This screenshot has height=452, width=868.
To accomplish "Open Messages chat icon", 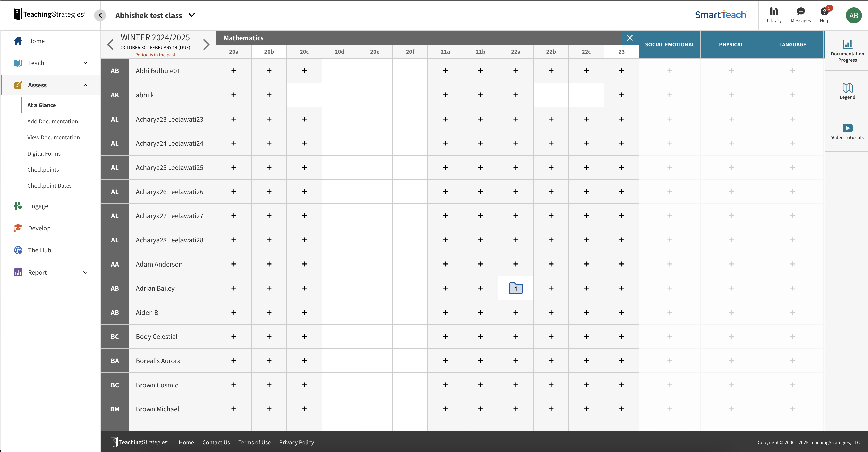I will (x=801, y=15).
